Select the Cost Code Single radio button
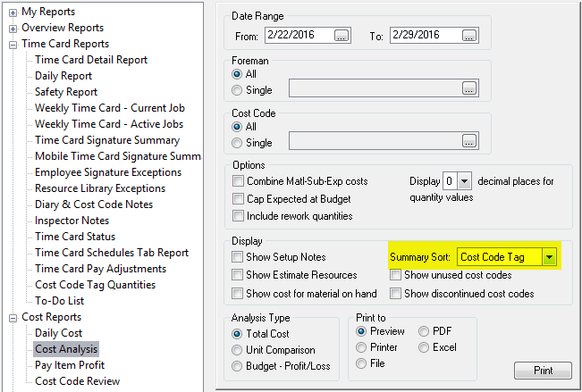The height and width of the screenshot is (392, 582). click(x=237, y=143)
